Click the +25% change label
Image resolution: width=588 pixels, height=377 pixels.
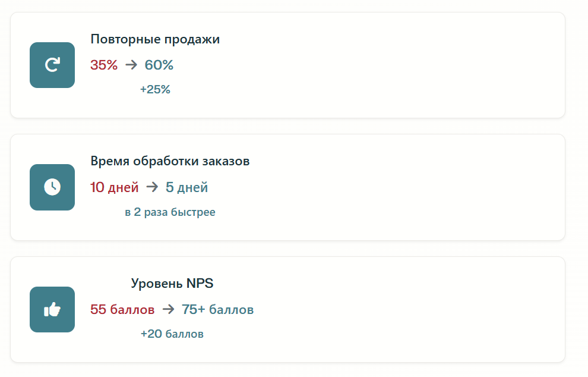pyautogui.click(x=155, y=90)
